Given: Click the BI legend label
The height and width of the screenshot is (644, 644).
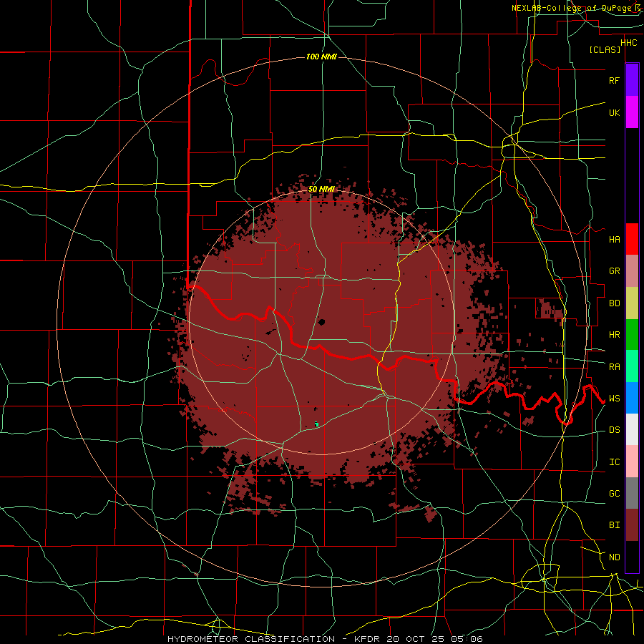Looking at the screenshot, I should tap(614, 525).
